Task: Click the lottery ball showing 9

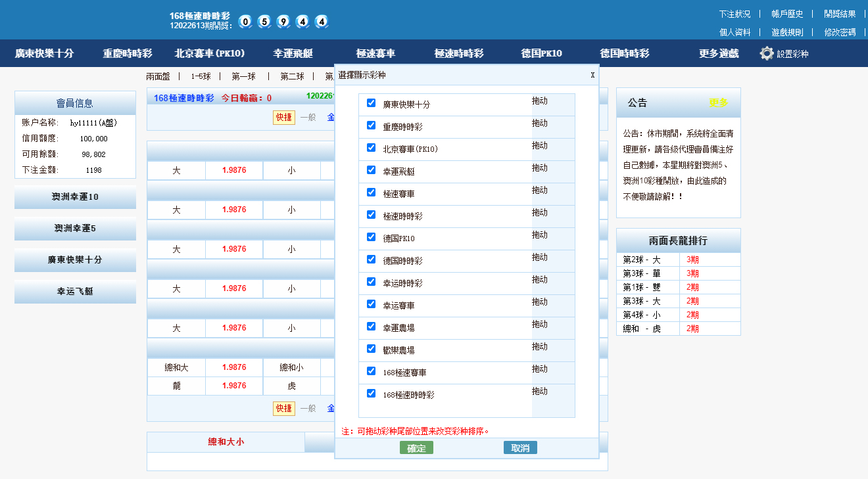Action: pos(283,22)
